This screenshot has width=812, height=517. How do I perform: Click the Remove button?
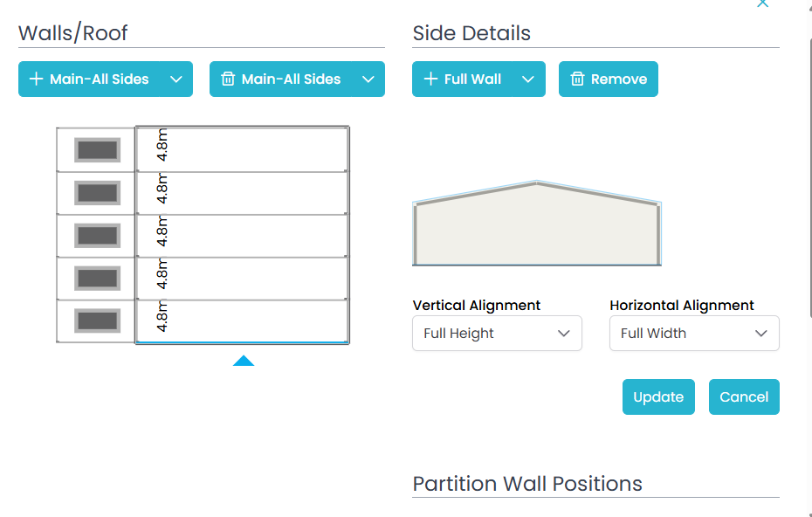(x=609, y=79)
